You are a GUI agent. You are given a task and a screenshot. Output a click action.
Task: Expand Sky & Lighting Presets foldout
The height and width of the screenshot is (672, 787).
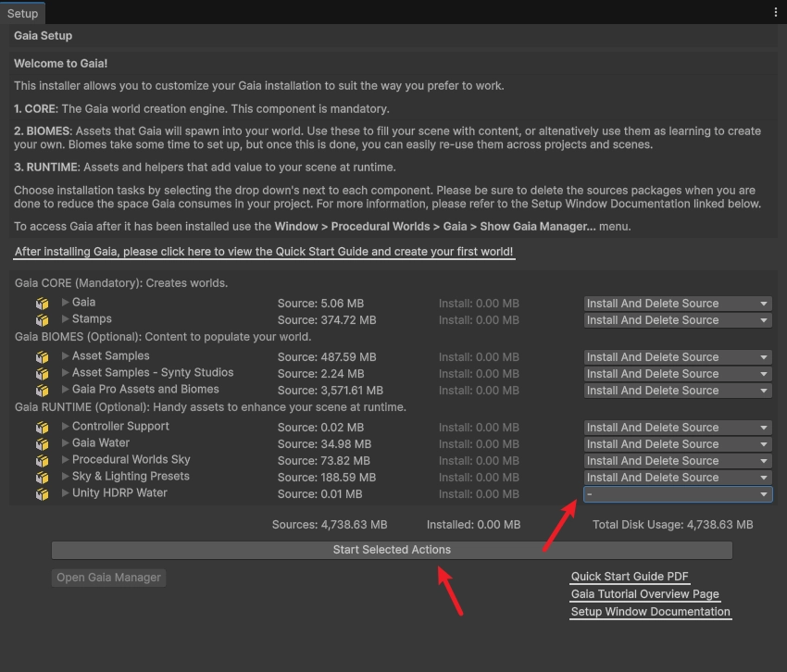pyautogui.click(x=65, y=476)
